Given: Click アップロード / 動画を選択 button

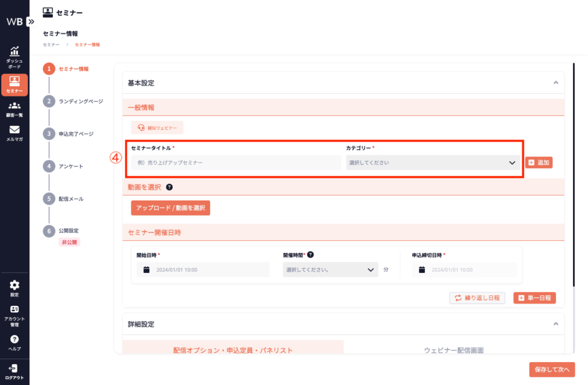Looking at the screenshot, I should coord(171,207).
